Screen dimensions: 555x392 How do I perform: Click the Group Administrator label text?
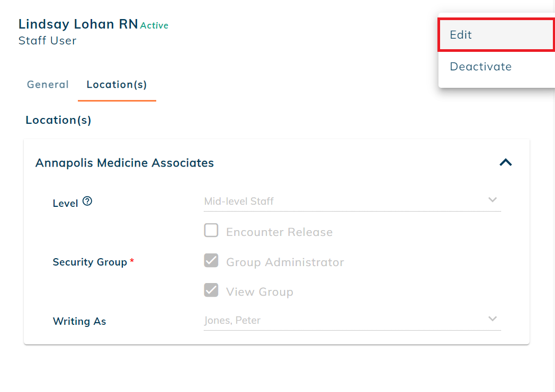tap(285, 262)
